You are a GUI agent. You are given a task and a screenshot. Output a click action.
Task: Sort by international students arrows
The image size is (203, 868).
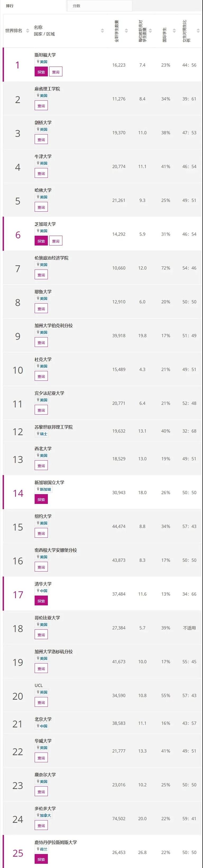pyautogui.click(x=174, y=31)
